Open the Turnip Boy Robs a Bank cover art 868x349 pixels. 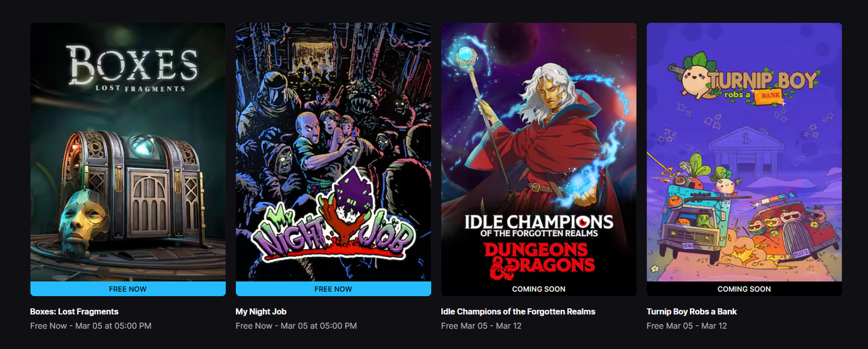744,152
